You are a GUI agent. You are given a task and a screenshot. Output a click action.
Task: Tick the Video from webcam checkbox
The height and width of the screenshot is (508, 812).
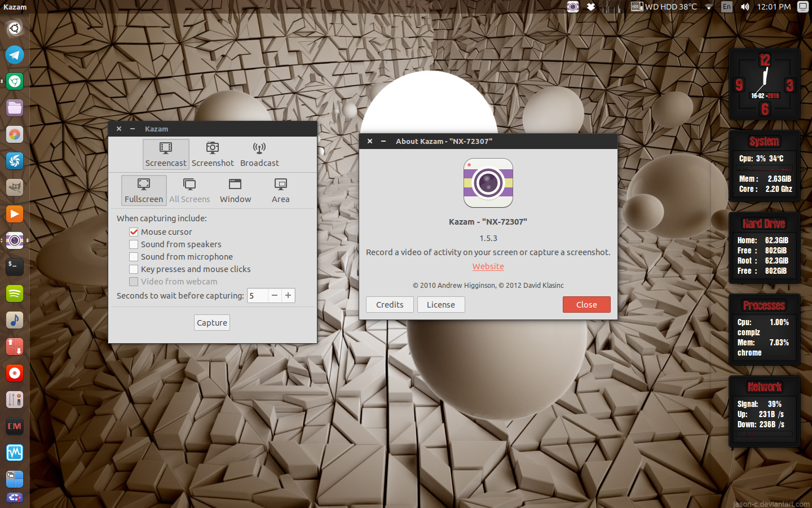(x=134, y=282)
